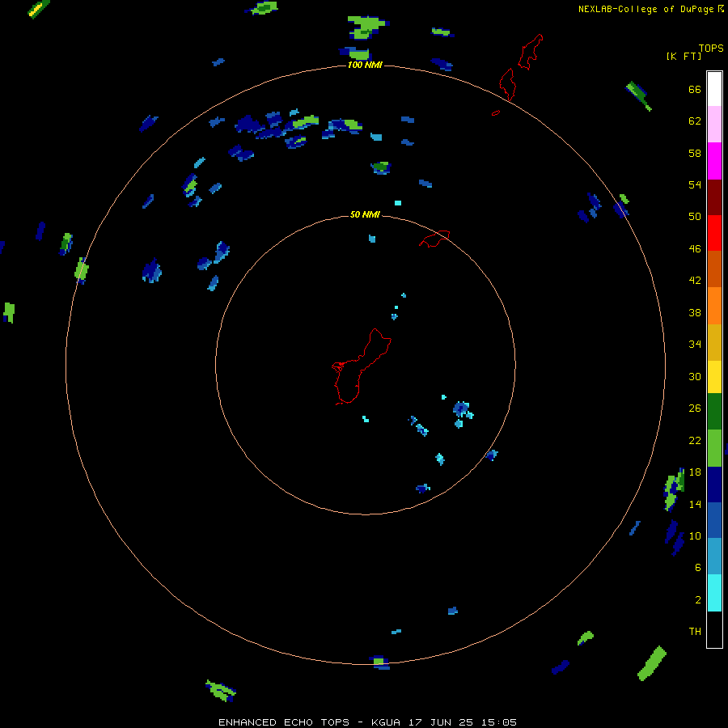
Task: Click the '100 NMI' range ring label
Action: tap(365, 66)
